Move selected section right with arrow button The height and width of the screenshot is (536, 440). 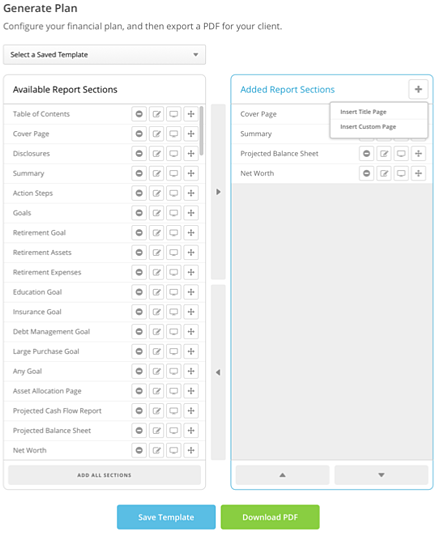click(x=218, y=192)
